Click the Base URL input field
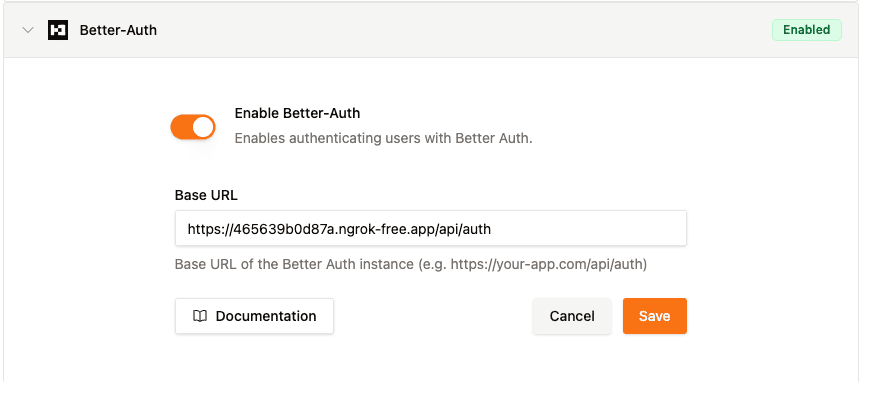The image size is (873, 412). 430,228
